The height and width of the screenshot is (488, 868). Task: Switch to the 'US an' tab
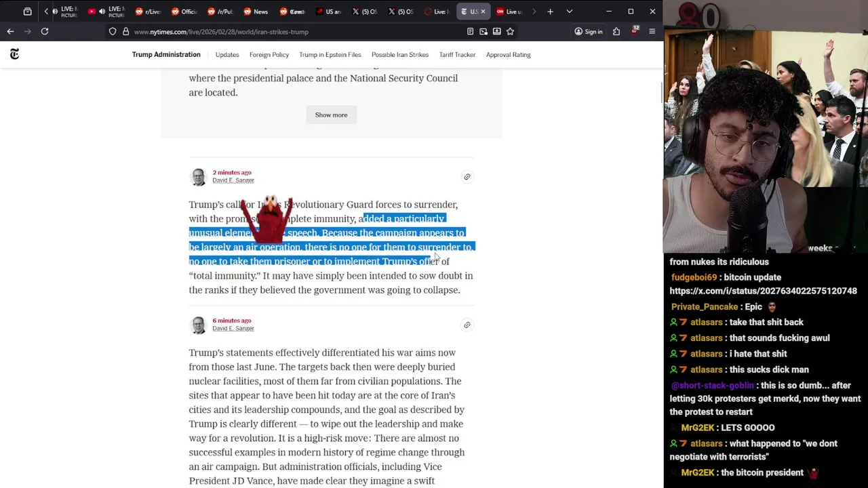pos(328,12)
